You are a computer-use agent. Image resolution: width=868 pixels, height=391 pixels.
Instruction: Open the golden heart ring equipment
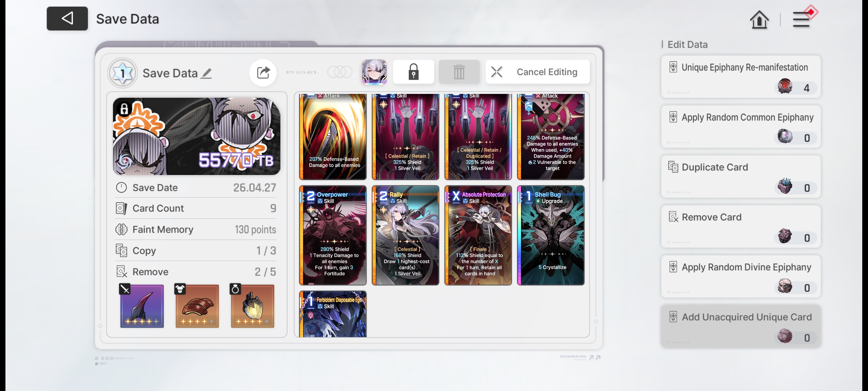coord(253,306)
